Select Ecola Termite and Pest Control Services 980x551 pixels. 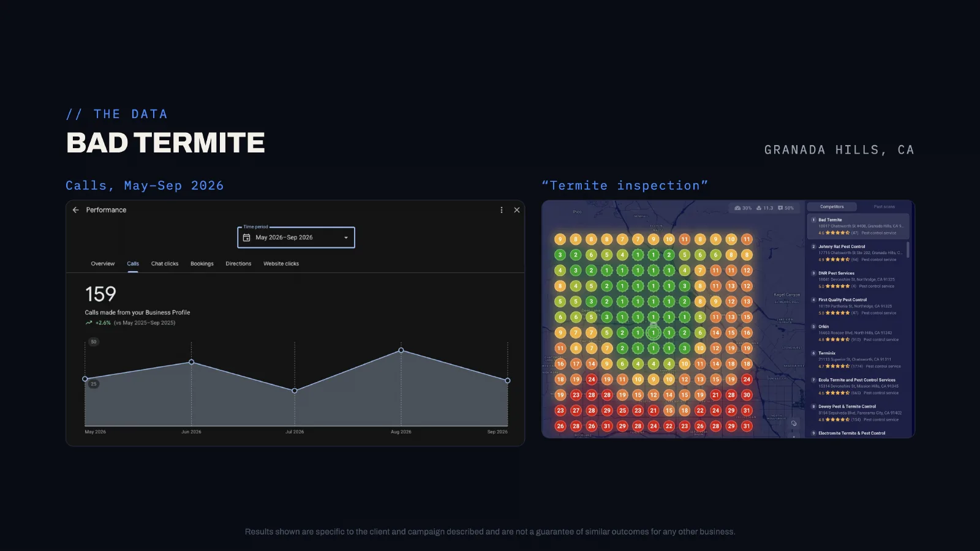pyautogui.click(x=858, y=386)
